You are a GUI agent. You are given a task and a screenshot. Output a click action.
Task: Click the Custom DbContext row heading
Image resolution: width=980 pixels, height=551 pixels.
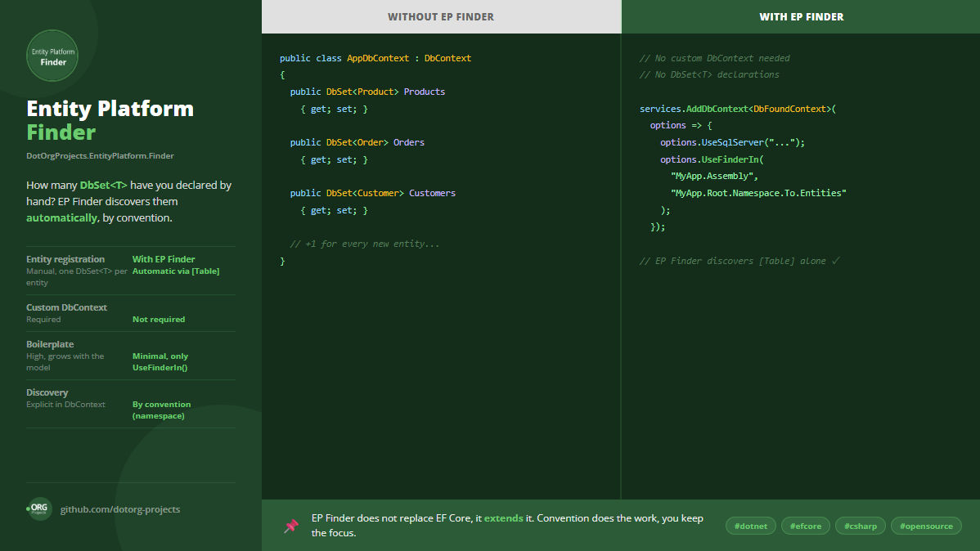[x=67, y=307]
